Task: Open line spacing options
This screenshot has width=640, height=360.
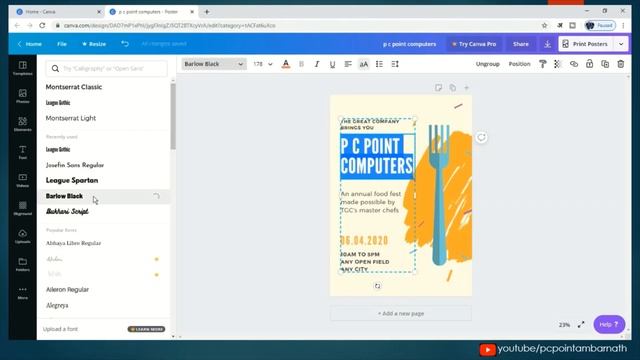Action: click(395, 64)
